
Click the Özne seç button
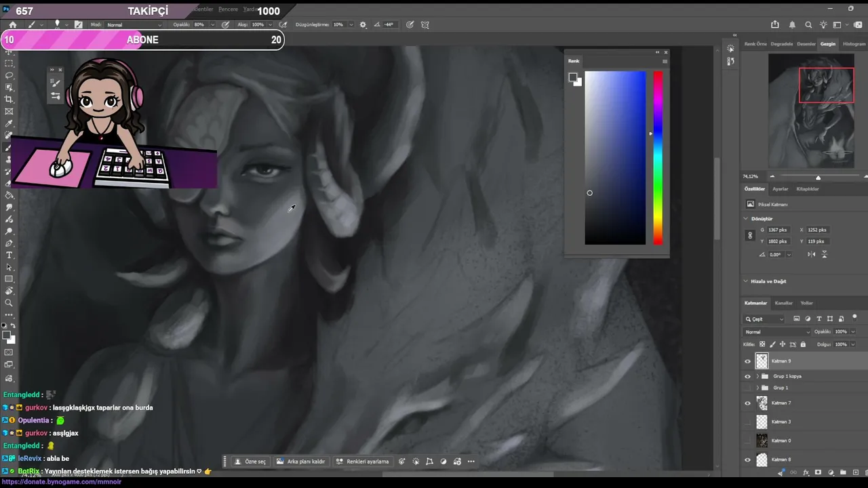coord(250,462)
